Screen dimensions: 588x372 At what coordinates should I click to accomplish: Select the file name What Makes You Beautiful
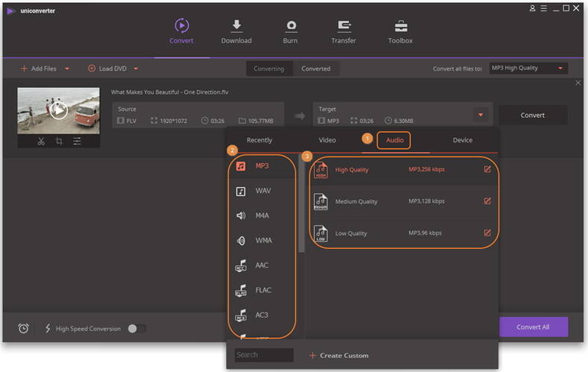coord(169,92)
